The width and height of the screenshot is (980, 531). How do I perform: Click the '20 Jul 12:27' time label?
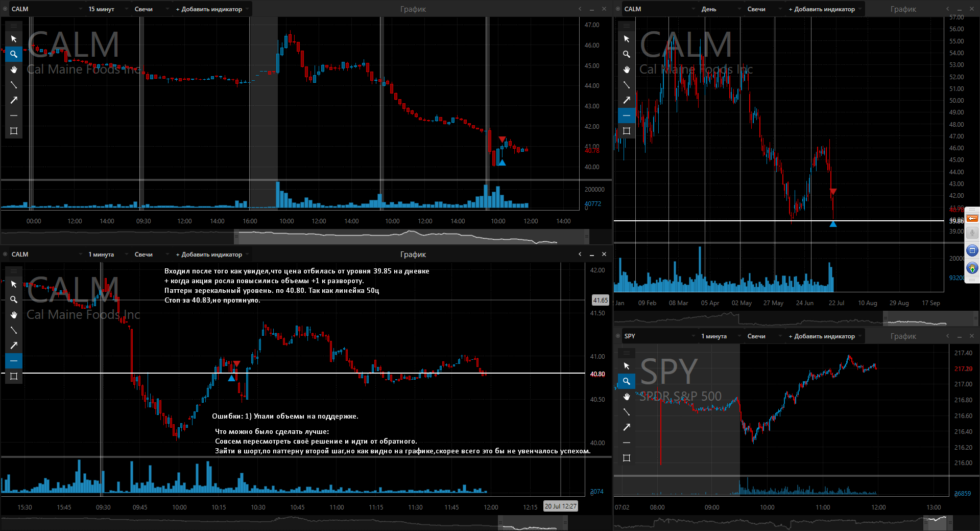pos(560,506)
